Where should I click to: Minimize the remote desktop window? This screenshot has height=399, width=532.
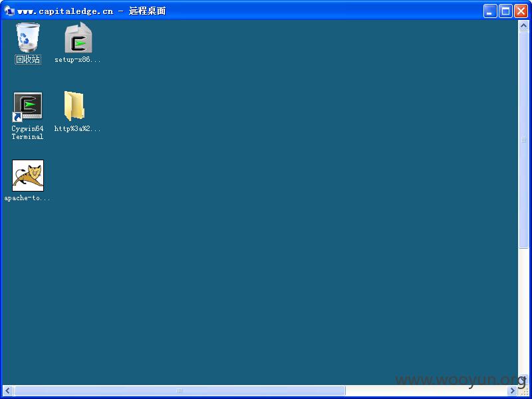pos(490,11)
